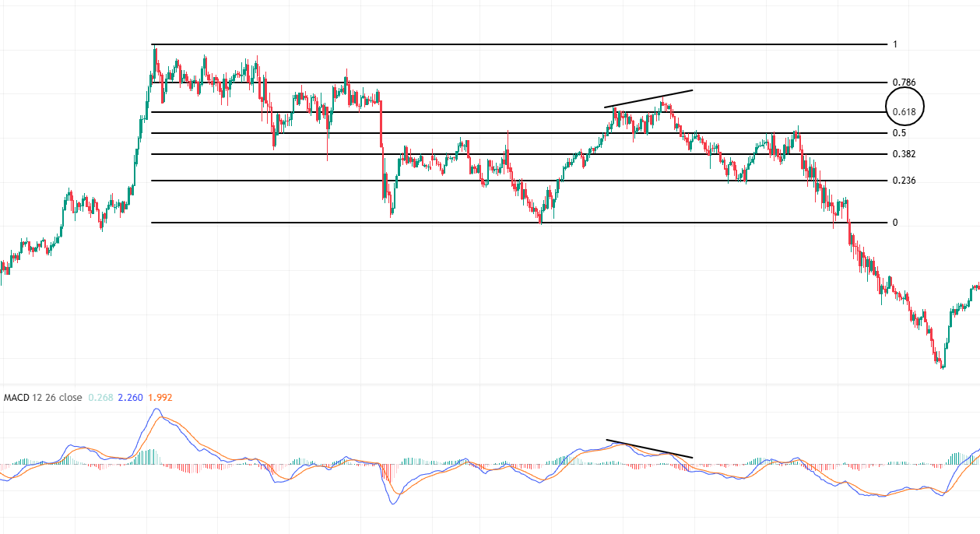Click the lowest candle on the price chart

pyautogui.click(x=943, y=364)
